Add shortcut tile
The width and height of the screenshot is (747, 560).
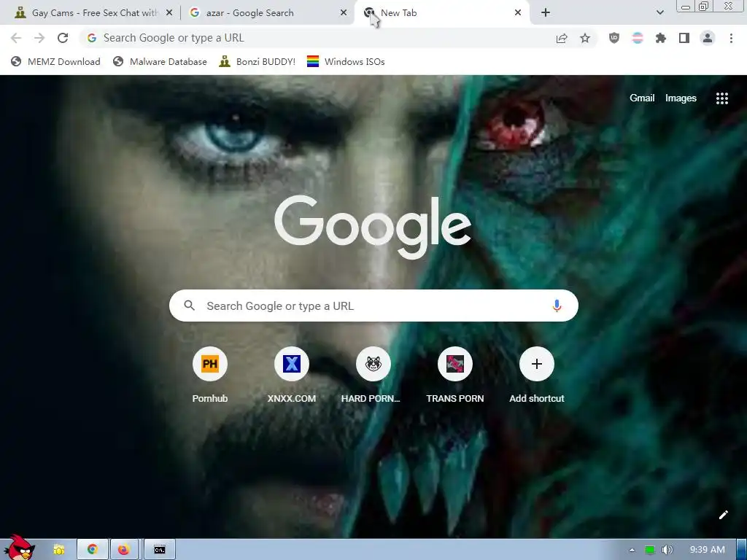pyautogui.click(x=536, y=376)
